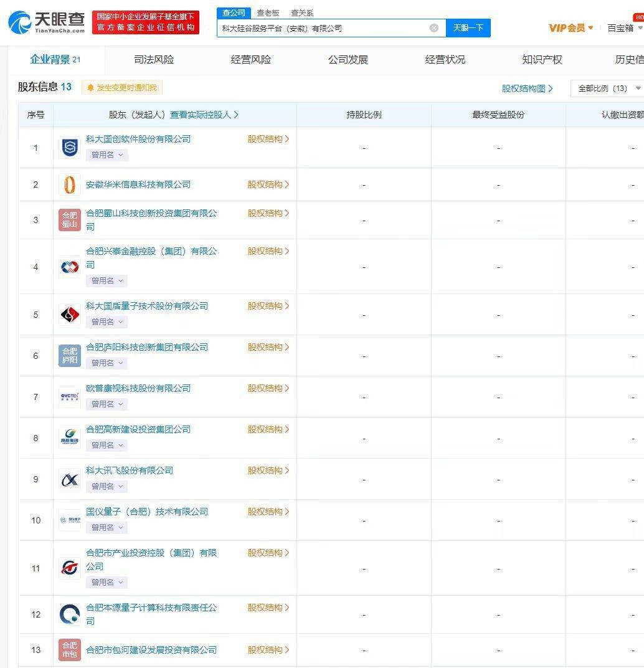Expand 曾用名 under 科大讯飞

click(106, 487)
